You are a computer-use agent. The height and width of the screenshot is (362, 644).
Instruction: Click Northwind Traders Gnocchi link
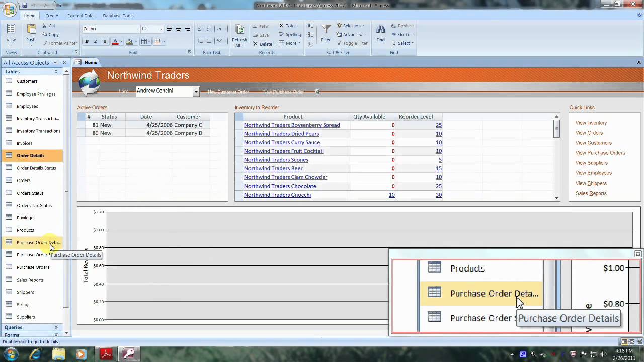coord(277,195)
